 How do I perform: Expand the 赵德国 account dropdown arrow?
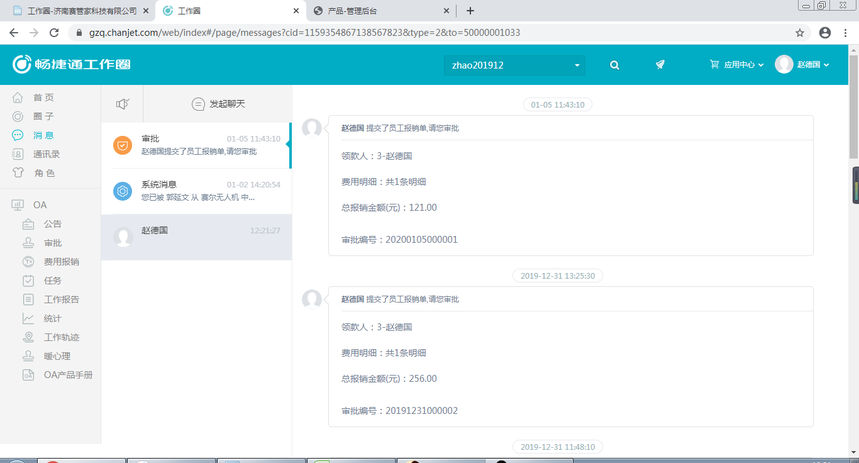pyautogui.click(x=826, y=65)
